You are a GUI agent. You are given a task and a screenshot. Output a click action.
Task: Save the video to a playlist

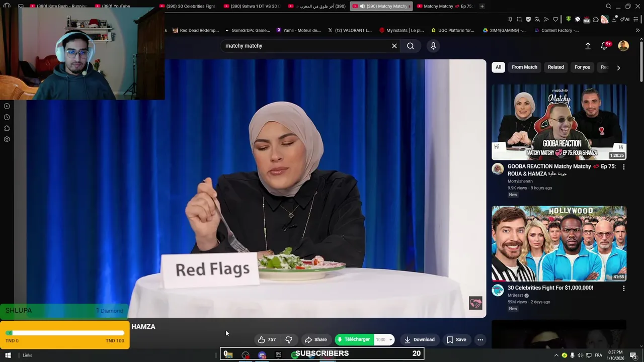pyautogui.click(x=456, y=340)
